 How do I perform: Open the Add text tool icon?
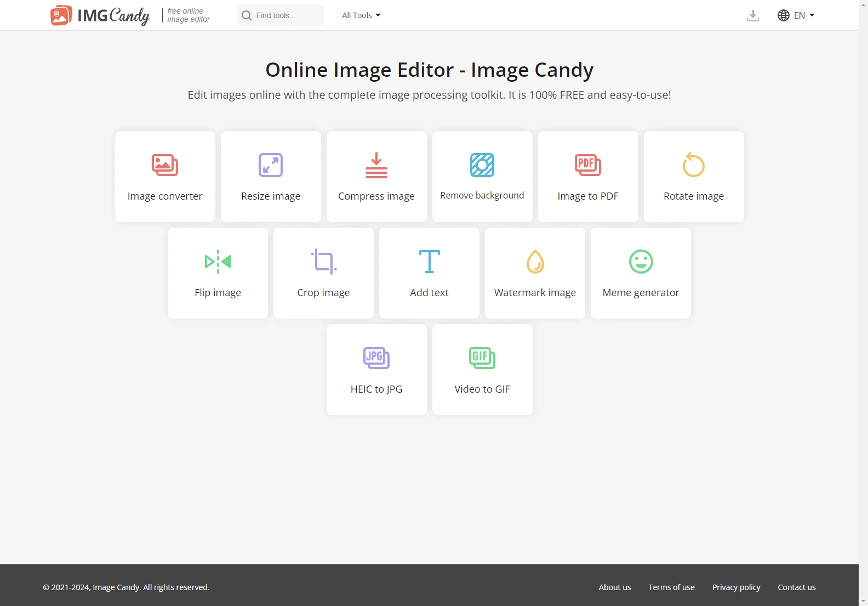[x=430, y=262]
